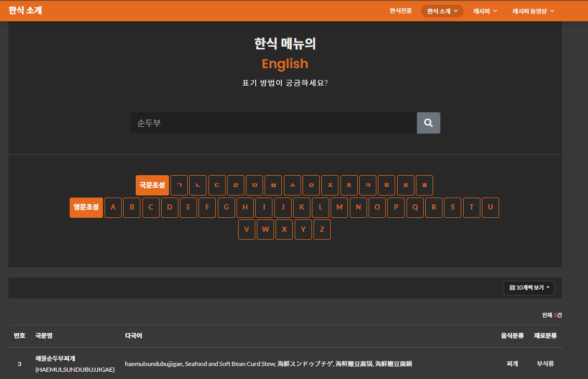The image size is (588, 379).
Task: Filter by Korean initial ㄴ
Action: point(198,185)
